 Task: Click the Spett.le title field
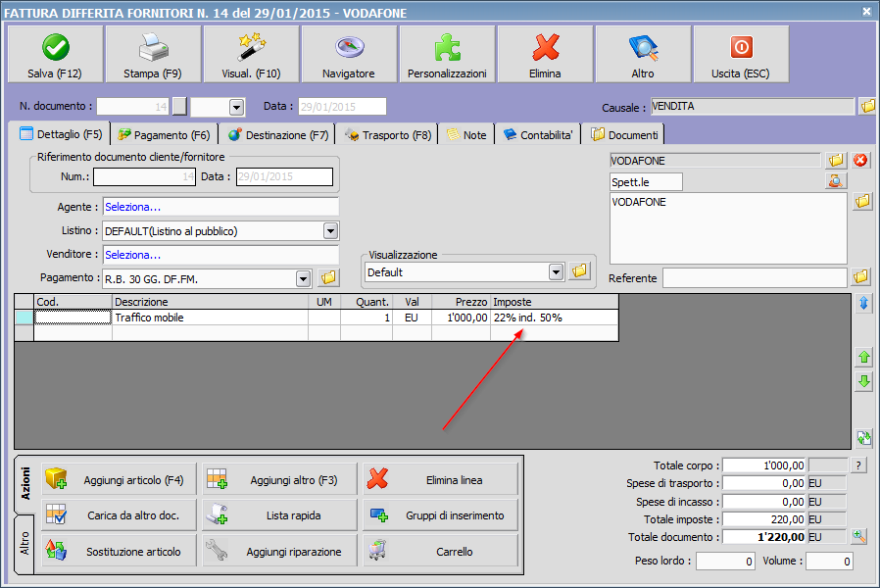tap(646, 181)
